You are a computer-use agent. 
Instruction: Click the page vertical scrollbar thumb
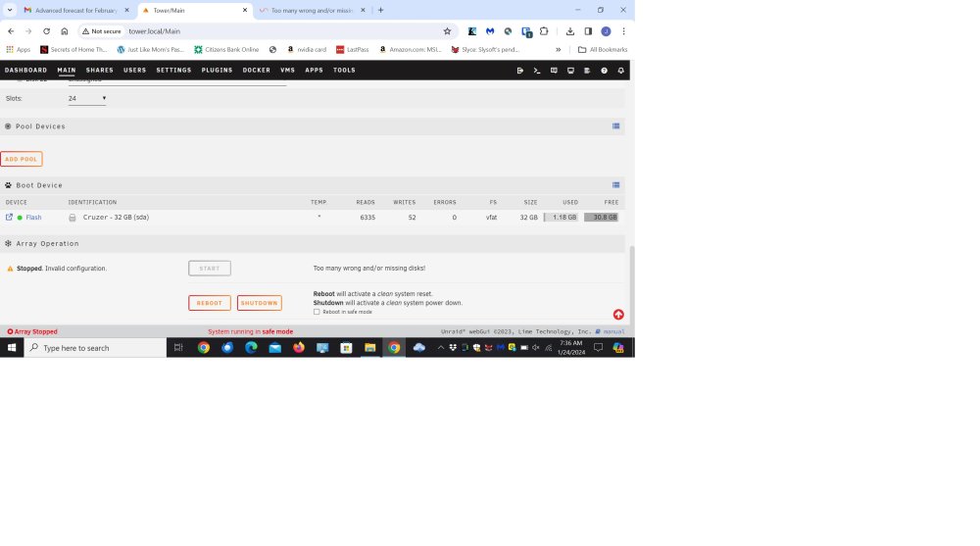click(x=632, y=284)
